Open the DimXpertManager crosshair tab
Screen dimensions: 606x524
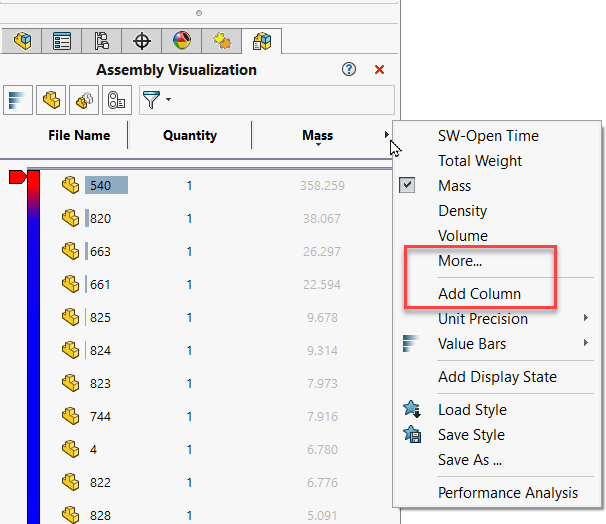pos(142,41)
